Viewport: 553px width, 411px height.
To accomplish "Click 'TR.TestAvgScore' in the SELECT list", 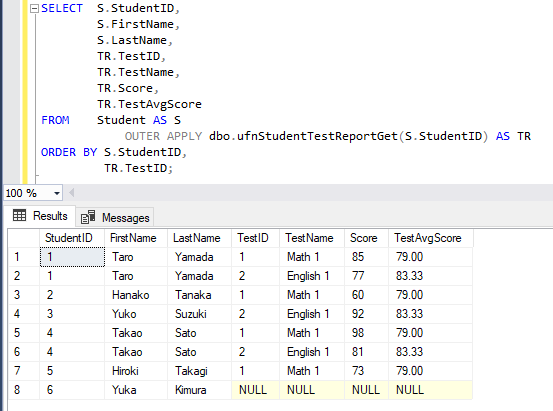I will pyautogui.click(x=150, y=104).
